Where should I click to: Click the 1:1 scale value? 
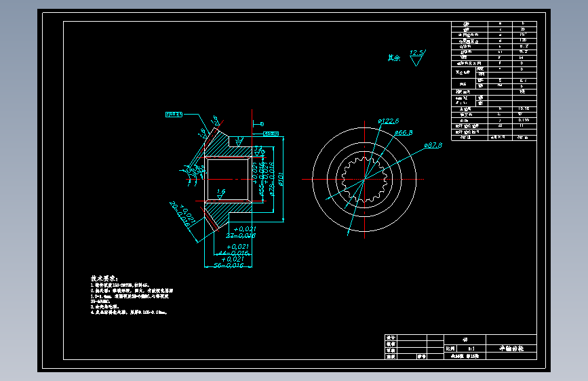471,348
